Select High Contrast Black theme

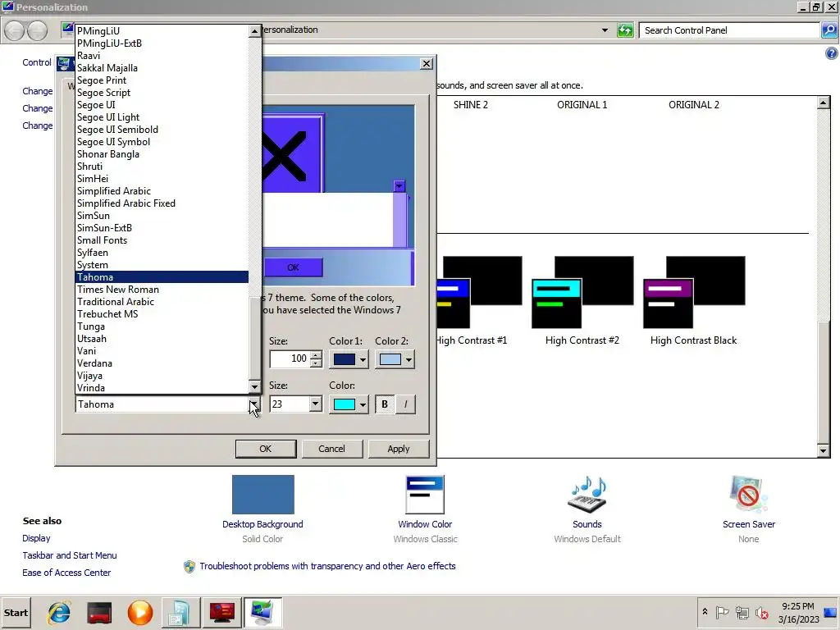coord(694,301)
